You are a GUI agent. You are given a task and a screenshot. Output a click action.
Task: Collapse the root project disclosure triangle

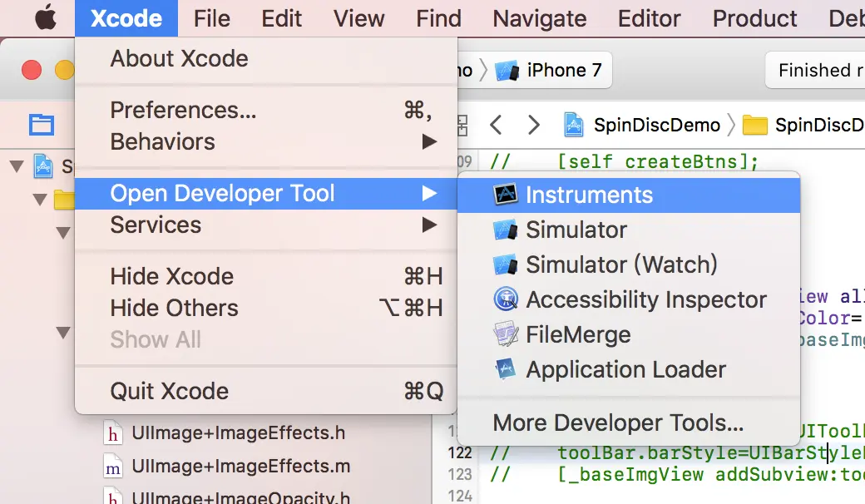coord(17,166)
